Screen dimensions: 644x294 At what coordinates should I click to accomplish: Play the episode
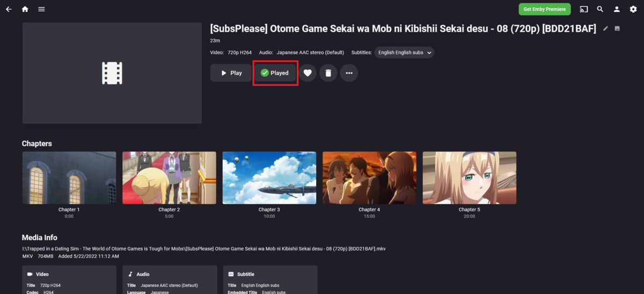231,73
